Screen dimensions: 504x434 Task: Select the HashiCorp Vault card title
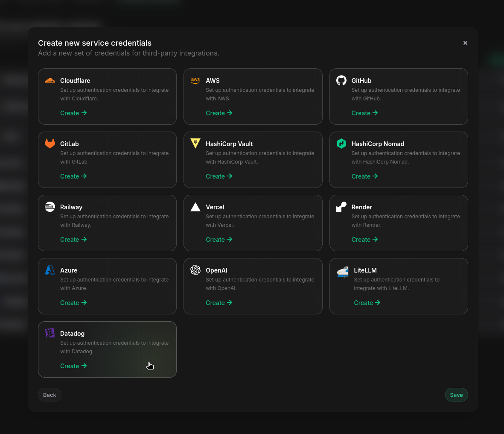pyautogui.click(x=229, y=144)
